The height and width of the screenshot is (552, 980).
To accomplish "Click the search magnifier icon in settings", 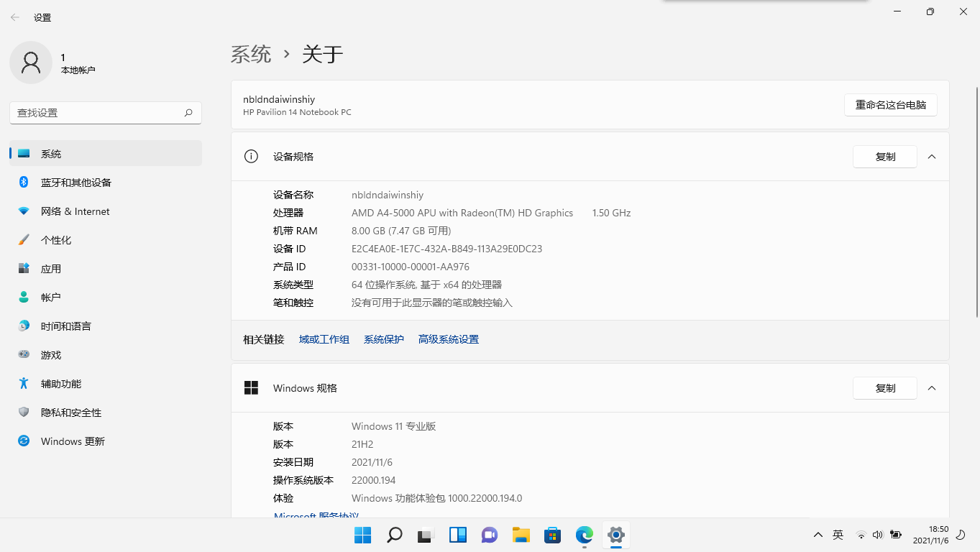I will (188, 113).
